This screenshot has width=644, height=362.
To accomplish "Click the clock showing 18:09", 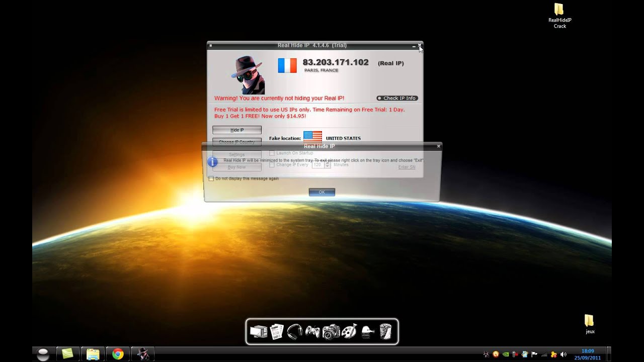I will (x=588, y=351).
